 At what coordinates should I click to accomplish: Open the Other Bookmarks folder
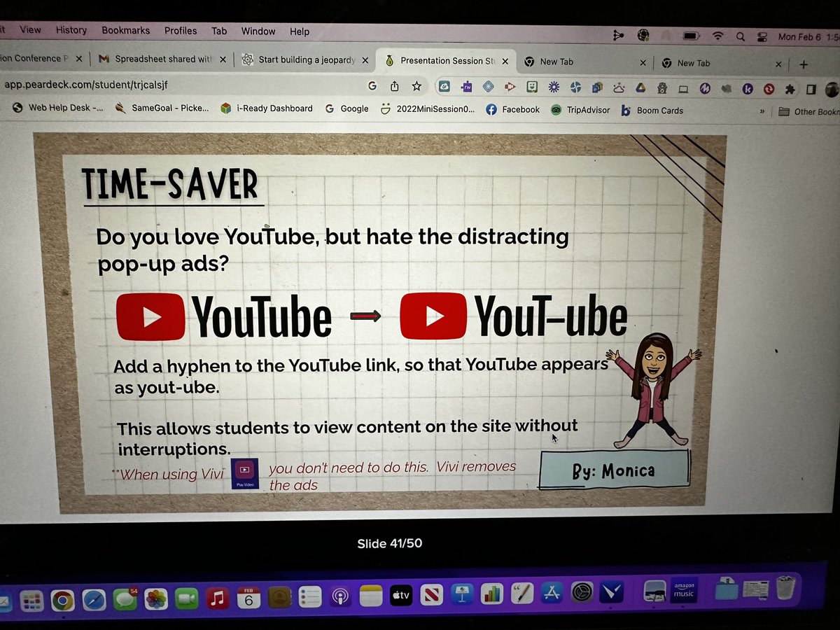tap(808, 111)
